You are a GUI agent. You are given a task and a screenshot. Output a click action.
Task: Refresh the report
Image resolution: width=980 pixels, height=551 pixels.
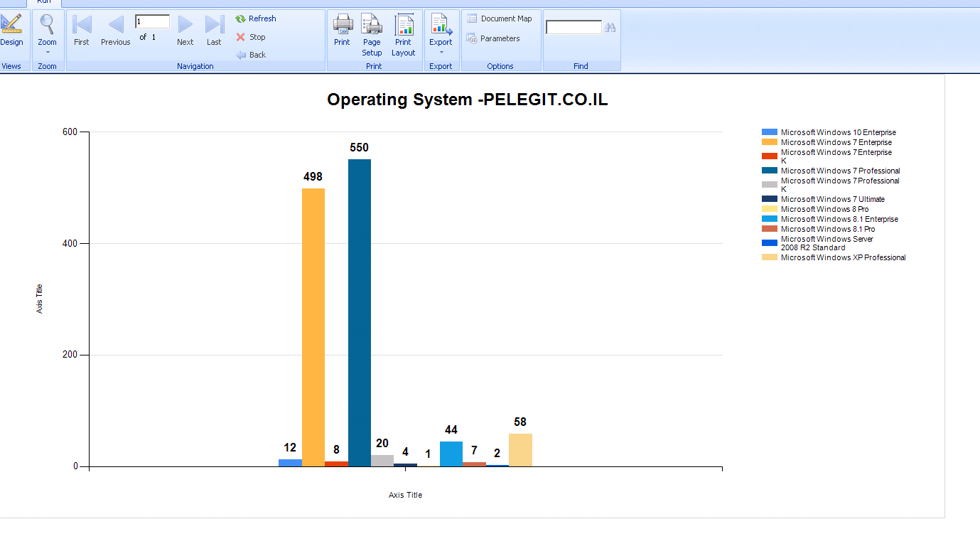pos(256,18)
